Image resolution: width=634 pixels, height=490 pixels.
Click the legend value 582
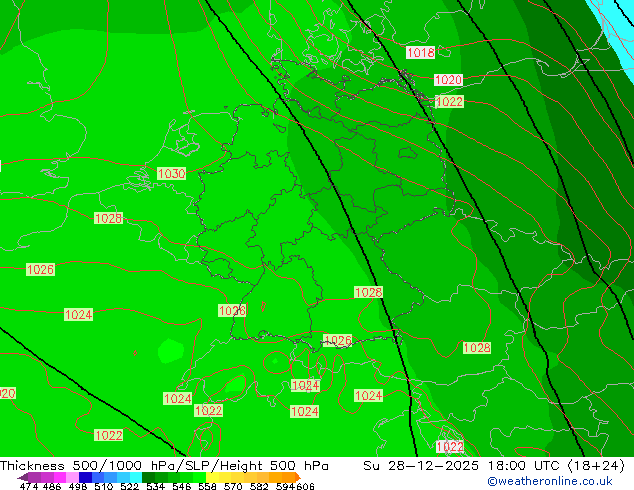pyautogui.click(x=259, y=486)
